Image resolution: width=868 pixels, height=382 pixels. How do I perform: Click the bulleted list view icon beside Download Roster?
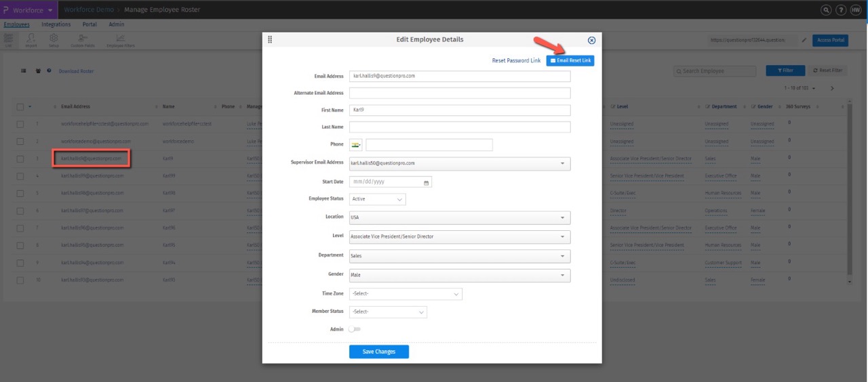tap(24, 70)
